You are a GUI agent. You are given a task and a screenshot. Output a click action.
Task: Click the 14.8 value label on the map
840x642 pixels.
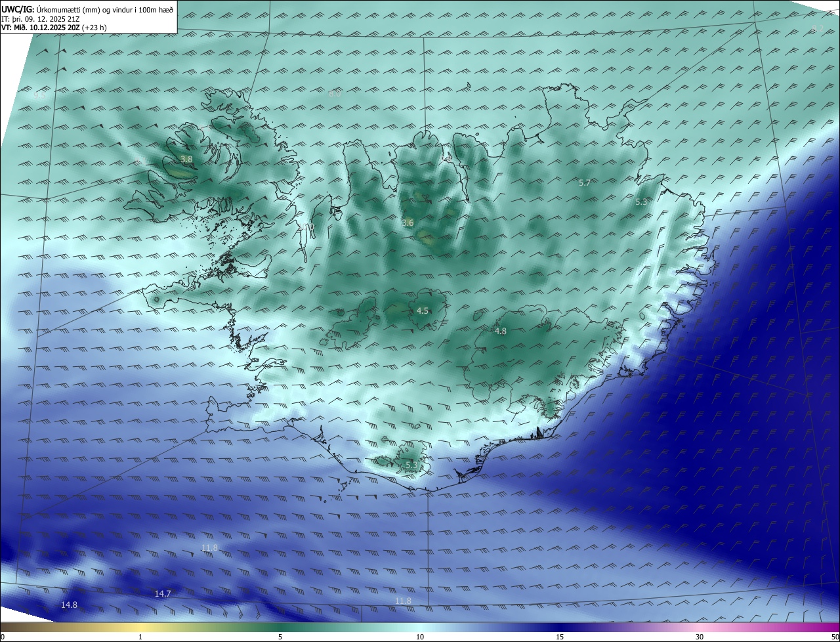pyautogui.click(x=69, y=605)
